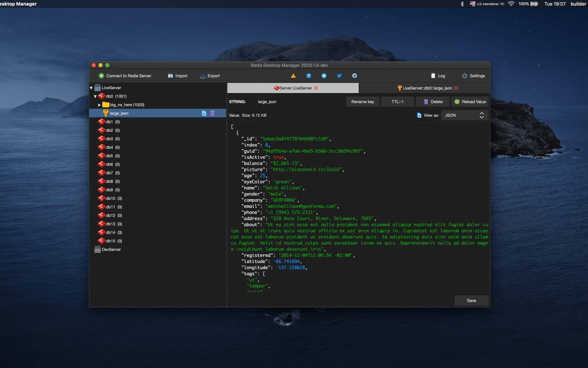
Task: Switch to the Server LiveServer tab
Action: point(293,88)
